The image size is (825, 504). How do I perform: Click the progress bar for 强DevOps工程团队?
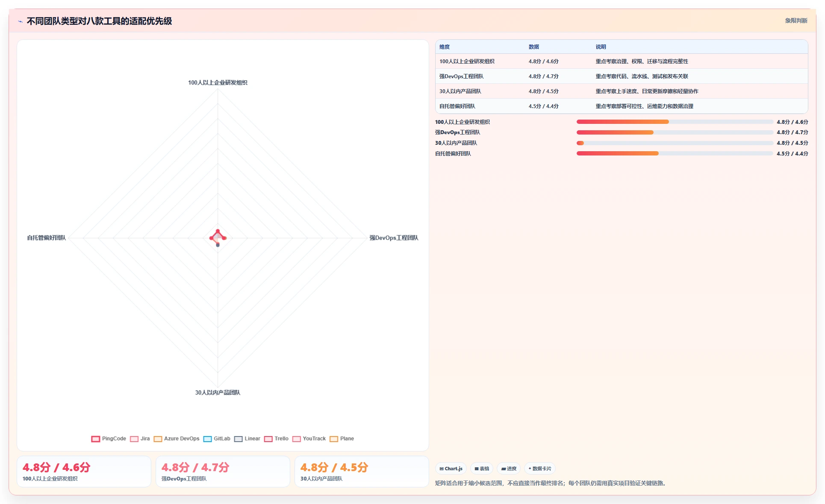(675, 132)
